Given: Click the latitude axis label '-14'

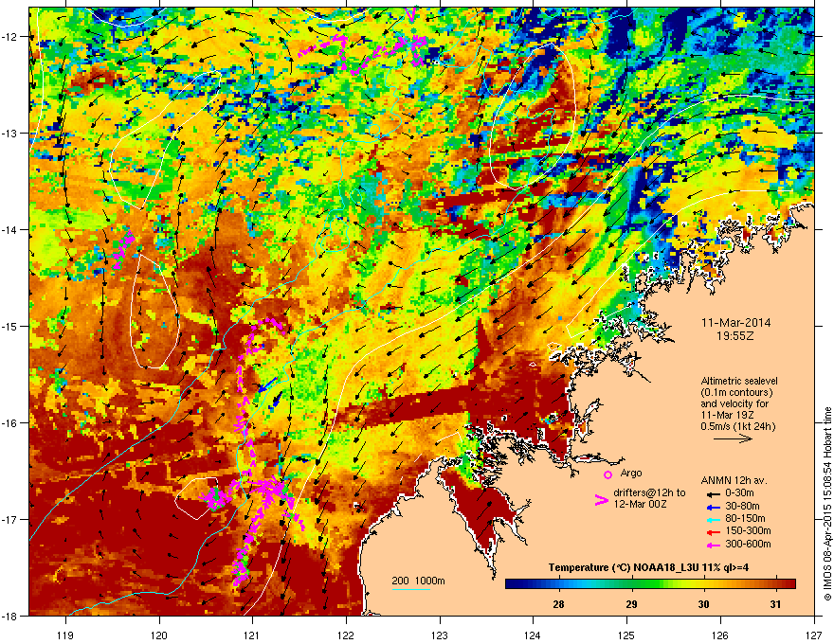Looking at the screenshot, I should pos(10,229).
